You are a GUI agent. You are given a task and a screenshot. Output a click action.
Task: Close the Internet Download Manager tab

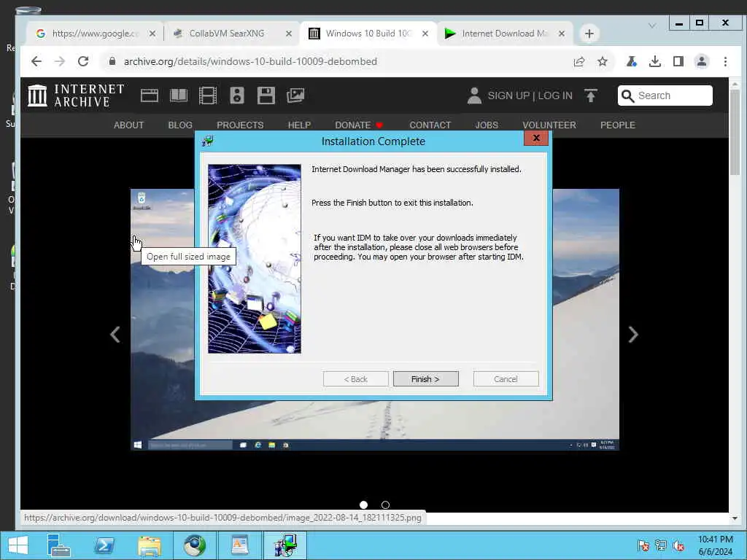pyautogui.click(x=562, y=34)
